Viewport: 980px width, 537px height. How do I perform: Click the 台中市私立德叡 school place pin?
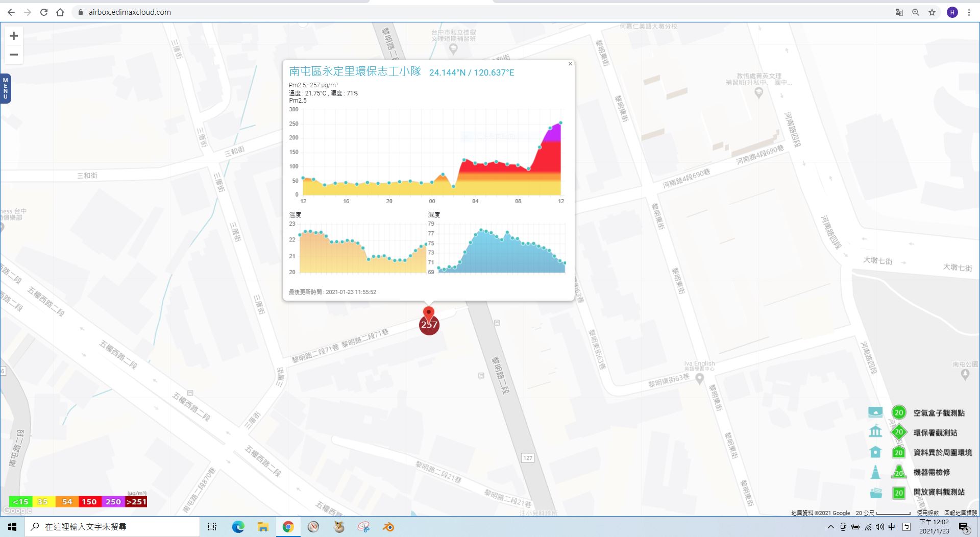pos(453,49)
